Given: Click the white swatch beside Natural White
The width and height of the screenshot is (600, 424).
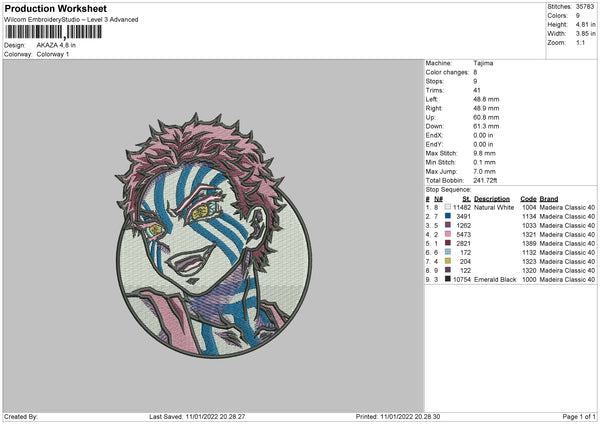Looking at the screenshot, I should point(448,207).
